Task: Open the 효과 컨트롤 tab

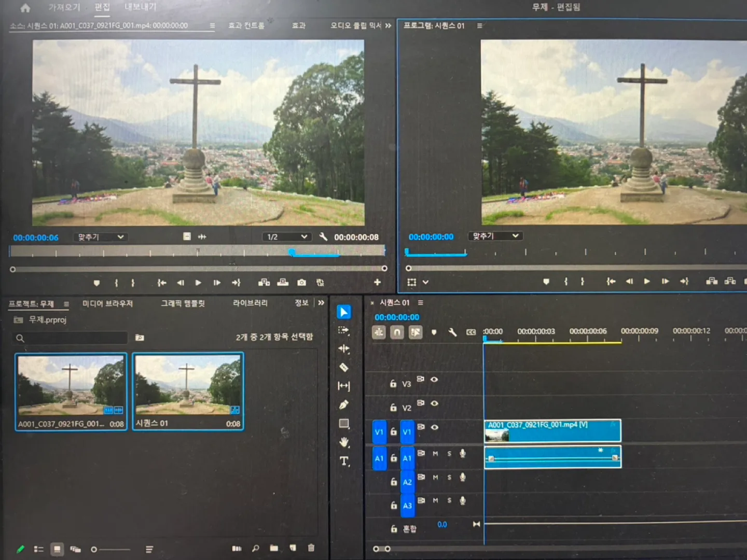Action: click(x=246, y=25)
